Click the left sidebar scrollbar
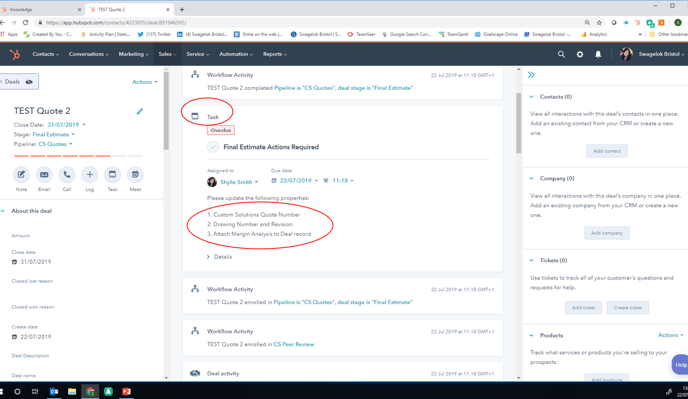The height and width of the screenshot is (399, 688). (x=166, y=110)
